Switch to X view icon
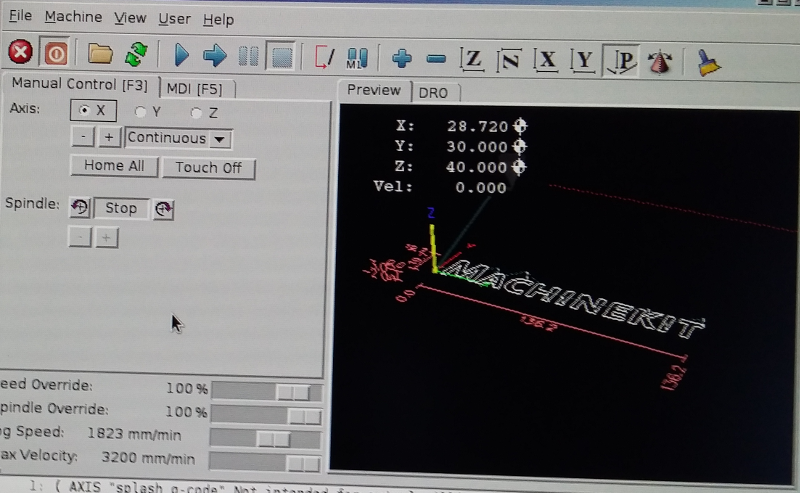Image resolution: width=800 pixels, height=493 pixels. [x=546, y=61]
